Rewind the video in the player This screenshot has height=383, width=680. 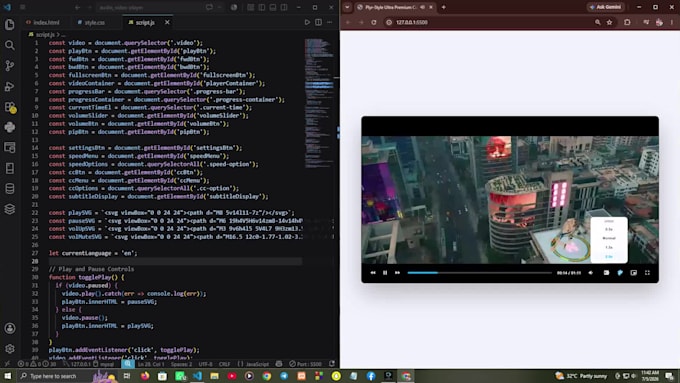373,273
